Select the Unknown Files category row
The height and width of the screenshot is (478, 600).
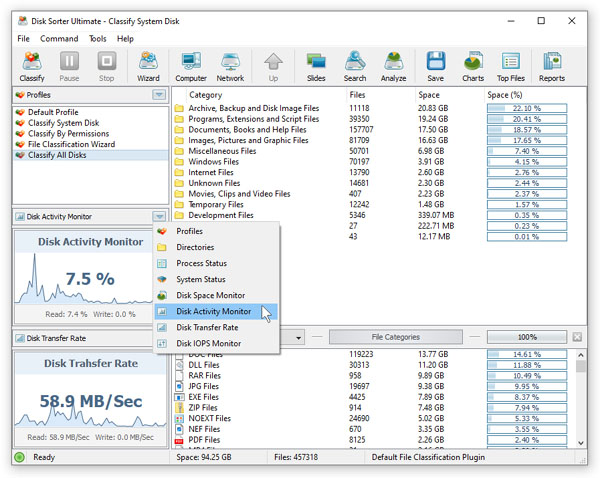pyautogui.click(x=370, y=183)
